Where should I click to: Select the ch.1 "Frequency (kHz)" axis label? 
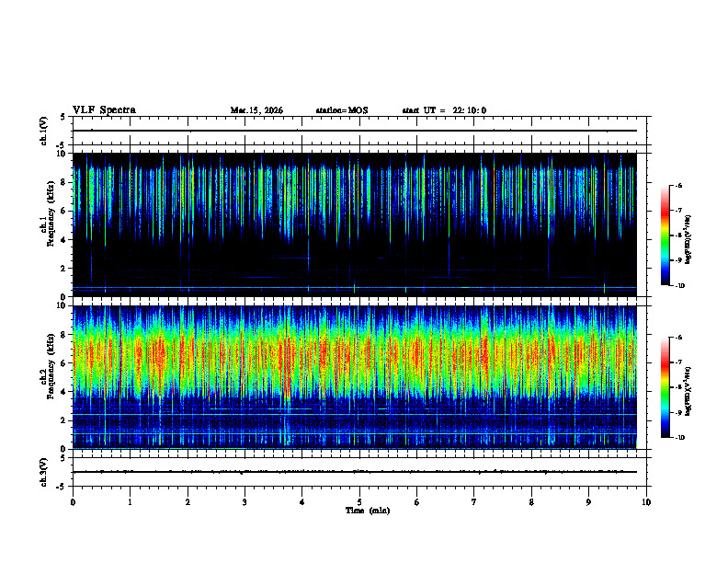click(51, 214)
